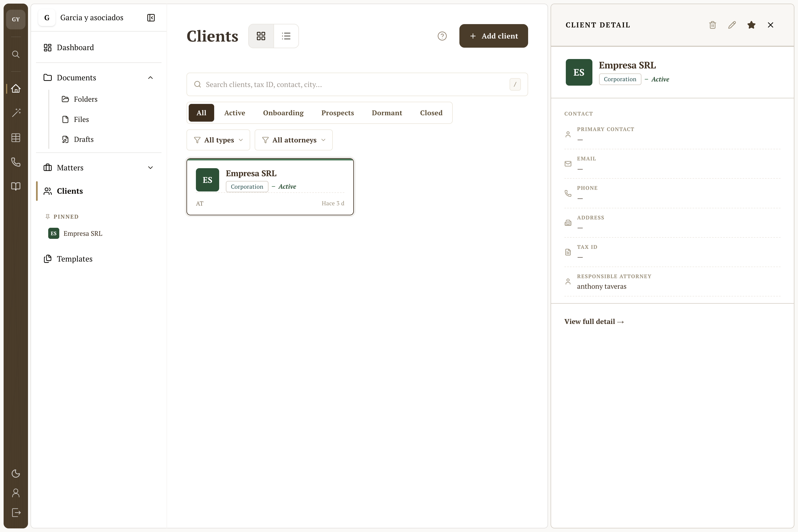The height and width of the screenshot is (532, 798).
Task: Close the Client Detail panel
Action: 771,25
